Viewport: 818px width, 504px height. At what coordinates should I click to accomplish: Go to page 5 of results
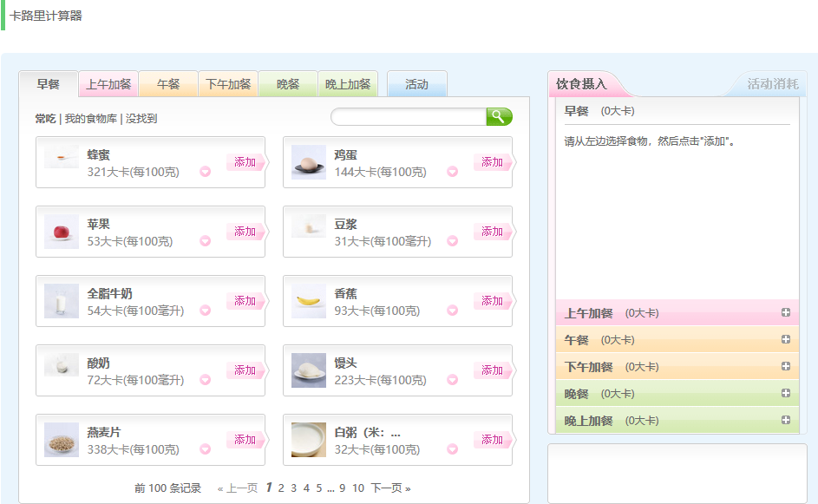[318, 488]
